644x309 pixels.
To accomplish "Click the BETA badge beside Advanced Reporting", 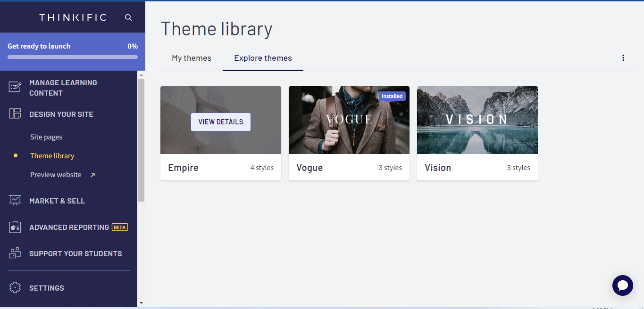I will [120, 227].
